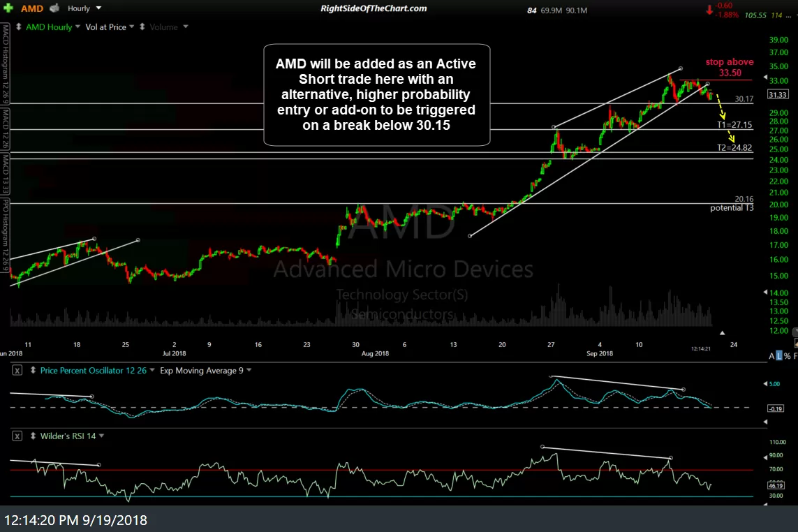Toggle the L log scale option
798x532 pixels.
(779, 356)
